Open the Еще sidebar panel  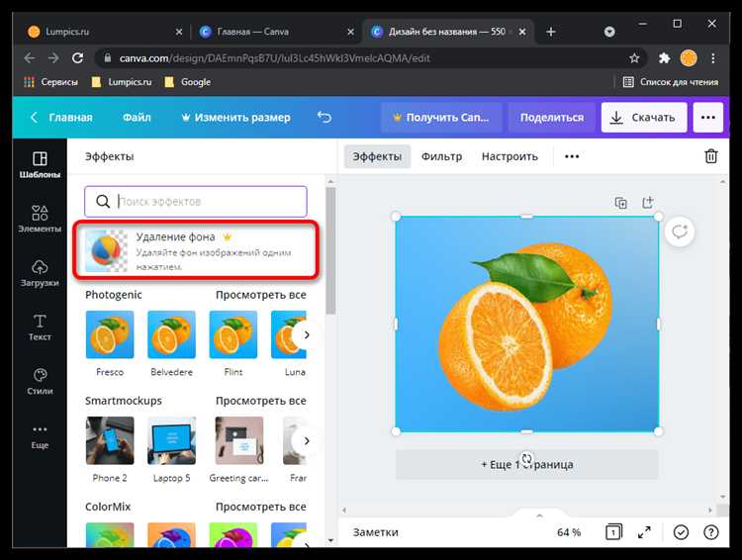pyautogui.click(x=40, y=435)
